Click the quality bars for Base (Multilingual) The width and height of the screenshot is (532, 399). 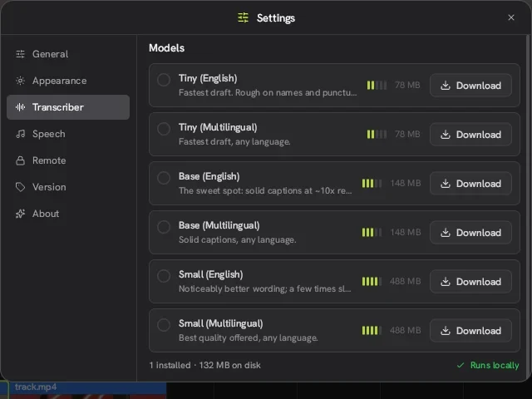(x=372, y=233)
